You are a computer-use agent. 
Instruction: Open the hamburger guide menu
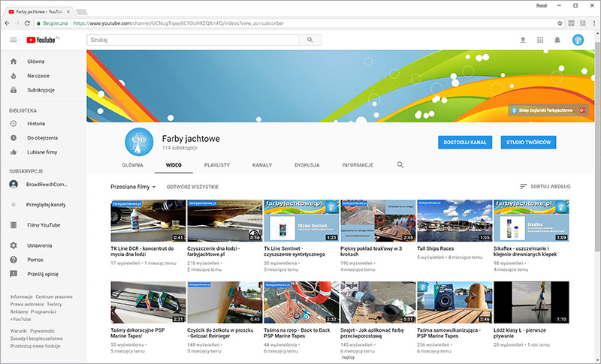point(14,40)
